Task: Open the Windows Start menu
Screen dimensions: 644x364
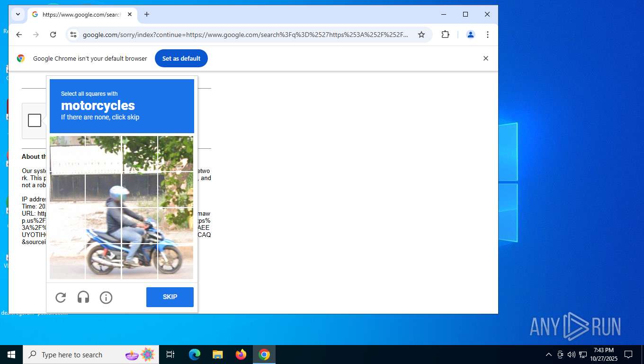Action: tap(11, 355)
